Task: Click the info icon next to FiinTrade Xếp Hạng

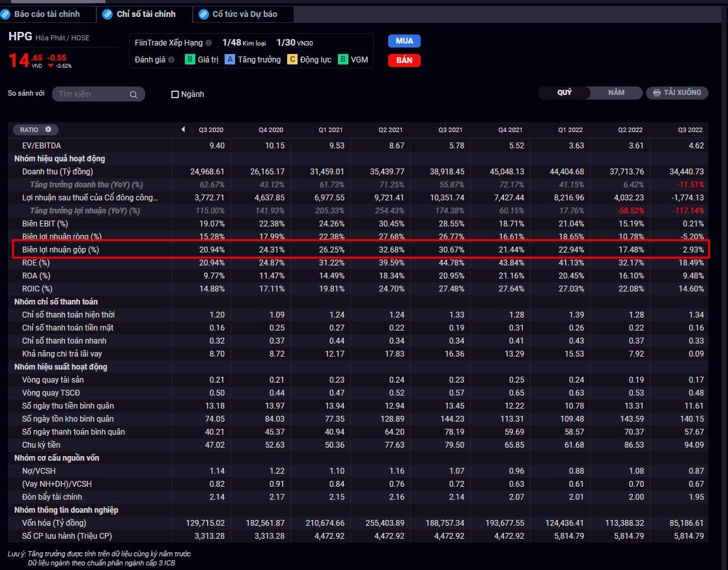Action: tap(208, 43)
